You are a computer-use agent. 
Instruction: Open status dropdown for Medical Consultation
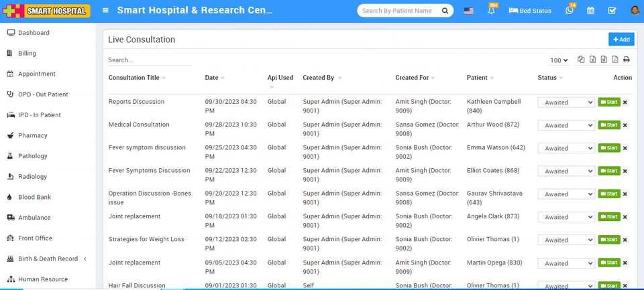pyautogui.click(x=566, y=125)
